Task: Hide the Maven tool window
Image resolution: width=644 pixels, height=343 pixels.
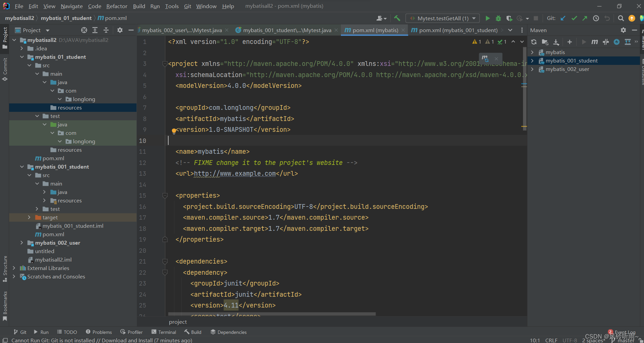Action: [635, 30]
